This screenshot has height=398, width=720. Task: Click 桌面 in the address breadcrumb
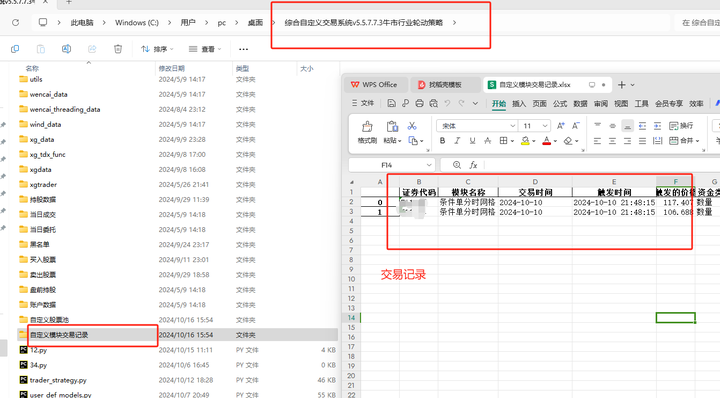tap(255, 22)
